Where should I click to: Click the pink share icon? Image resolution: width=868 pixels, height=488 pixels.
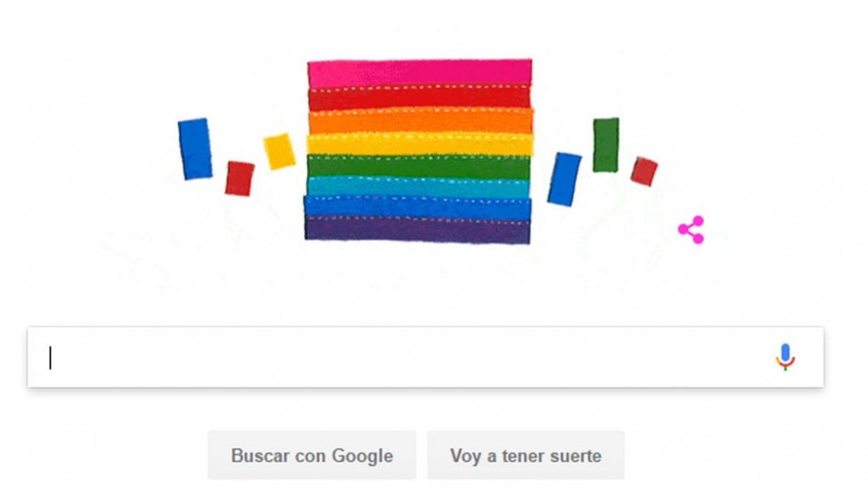(x=692, y=229)
